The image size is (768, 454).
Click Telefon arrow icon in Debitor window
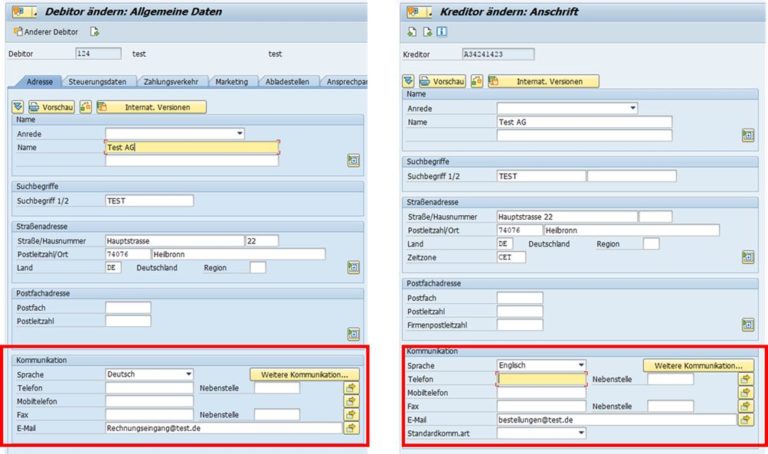pyautogui.click(x=351, y=388)
